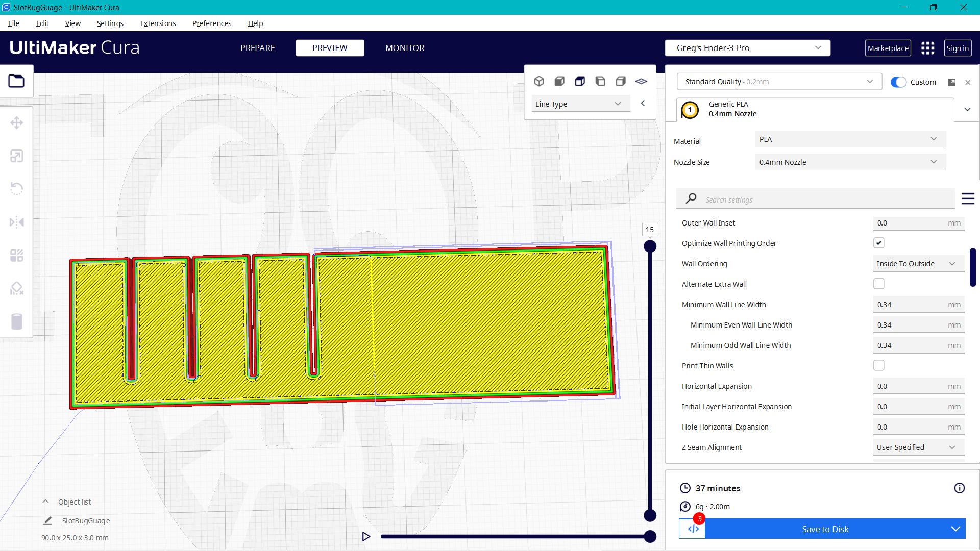The height and width of the screenshot is (551, 980).
Task: Select the Mirror tool
Action: (16, 222)
